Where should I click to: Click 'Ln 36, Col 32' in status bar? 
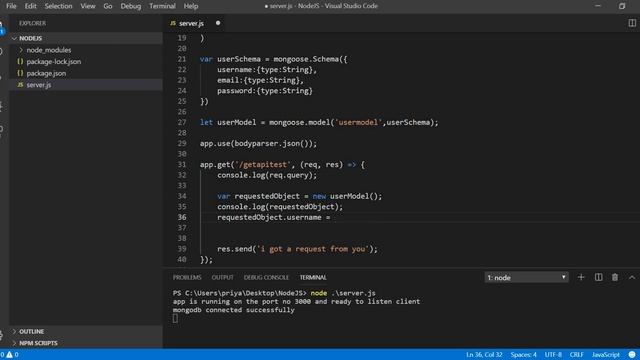[x=484, y=355]
